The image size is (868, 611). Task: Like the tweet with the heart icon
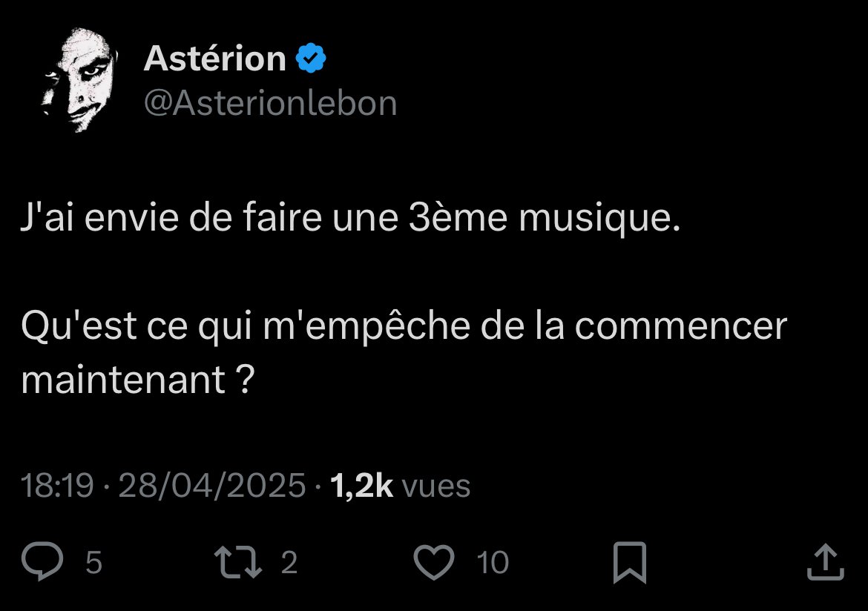pos(433,563)
